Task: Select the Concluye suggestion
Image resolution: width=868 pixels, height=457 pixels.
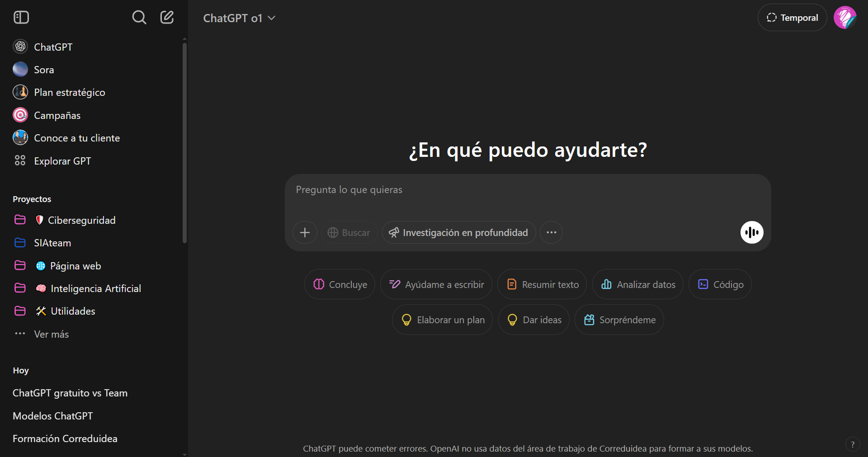Action: 340,284
